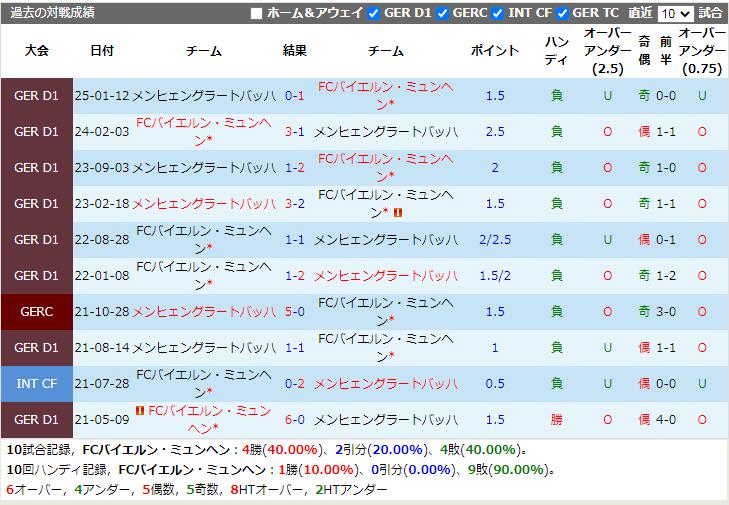Toggle the ホーム&アウェイ checkbox

256,13
